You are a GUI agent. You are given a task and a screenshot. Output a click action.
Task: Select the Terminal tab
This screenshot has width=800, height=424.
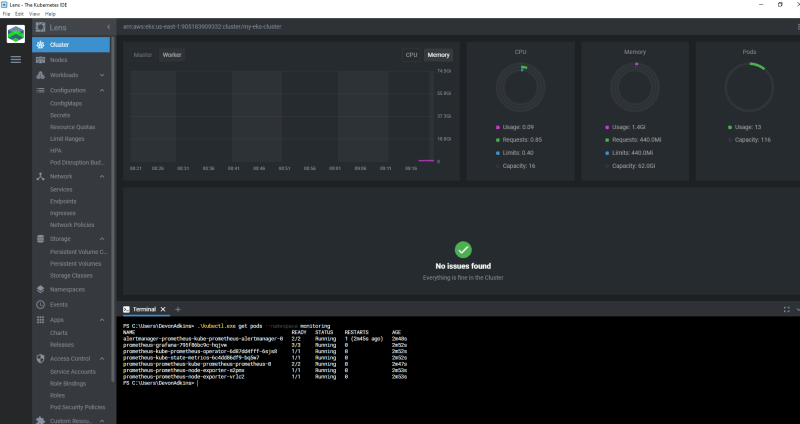tap(144, 309)
